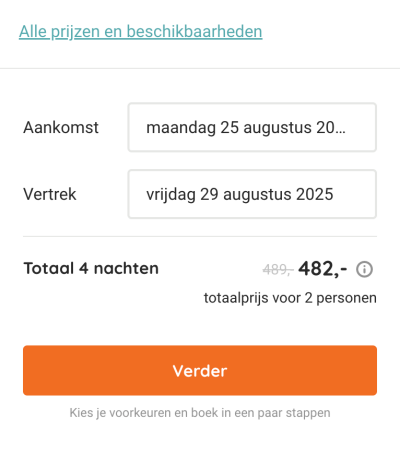The width and height of the screenshot is (400, 455).
Task: Change the departure date from vrijdag 29 augustus
Action: (252, 194)
